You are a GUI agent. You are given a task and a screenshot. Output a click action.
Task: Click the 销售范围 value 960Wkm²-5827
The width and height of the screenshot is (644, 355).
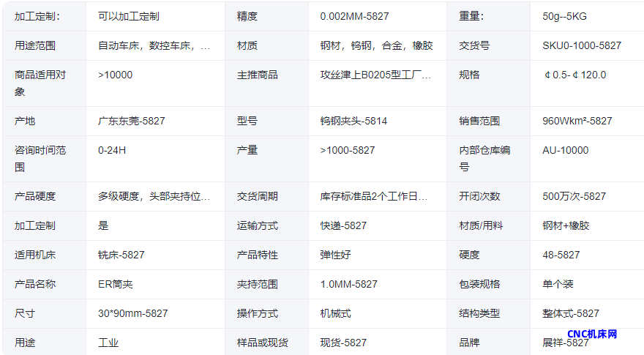pos(577,121)
